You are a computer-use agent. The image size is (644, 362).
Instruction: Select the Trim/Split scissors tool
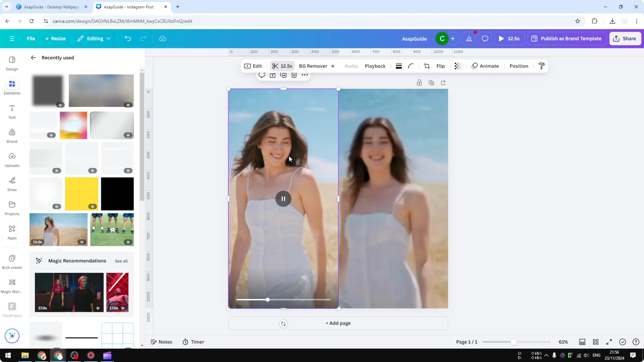282,66
